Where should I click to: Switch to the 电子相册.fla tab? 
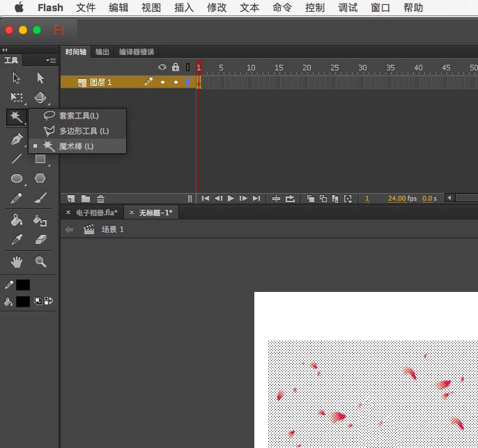tap(96, 213)
